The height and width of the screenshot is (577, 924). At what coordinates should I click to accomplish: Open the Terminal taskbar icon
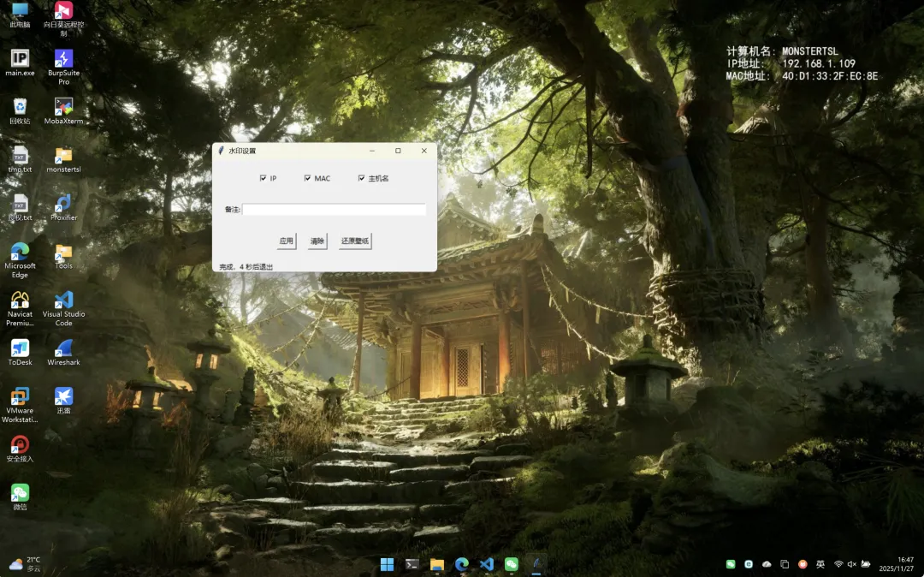click(412, 564)
